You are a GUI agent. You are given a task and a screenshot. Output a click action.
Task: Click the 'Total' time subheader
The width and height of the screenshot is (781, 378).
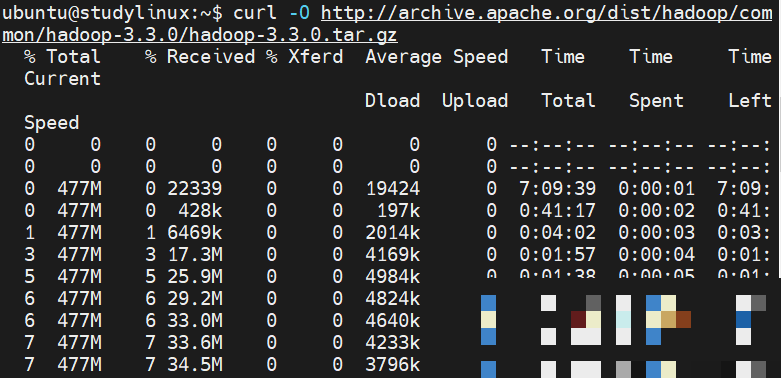(x=568, y=101)
